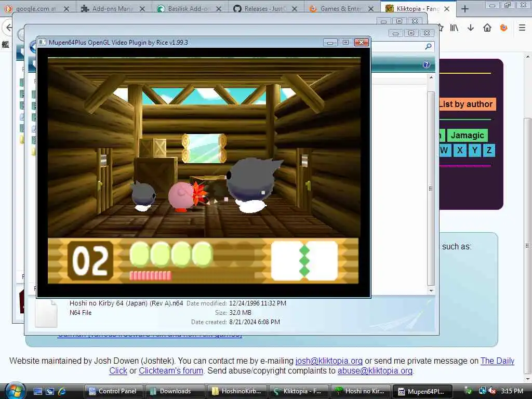532x399 pixels.
Task: Go to the browser Home page
Action: pos(487,28)
